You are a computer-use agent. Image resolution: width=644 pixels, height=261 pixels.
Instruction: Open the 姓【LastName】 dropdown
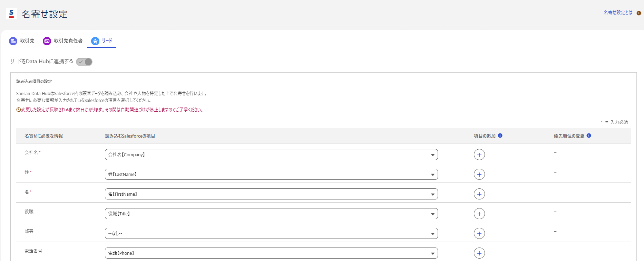(x=271, y=174)
